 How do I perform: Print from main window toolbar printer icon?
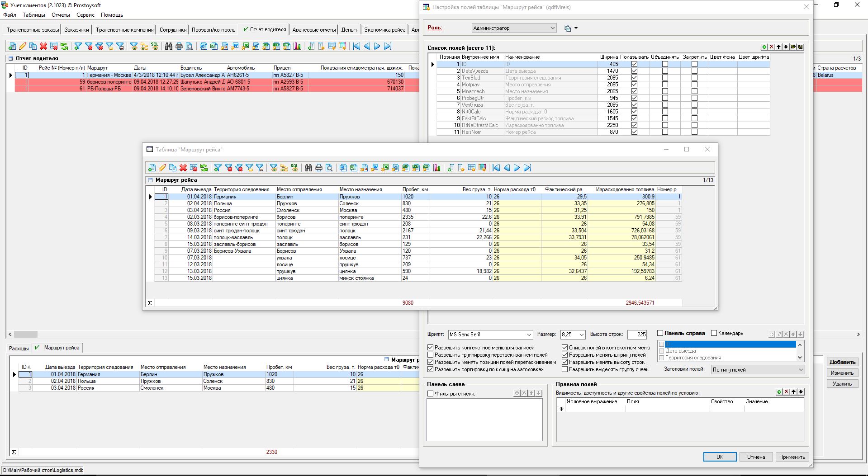179,46
